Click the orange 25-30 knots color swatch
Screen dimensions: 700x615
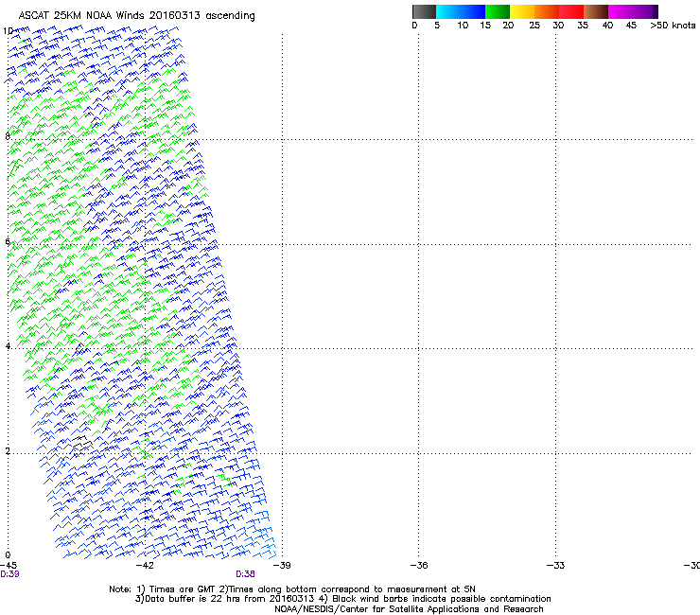(547, 11)
